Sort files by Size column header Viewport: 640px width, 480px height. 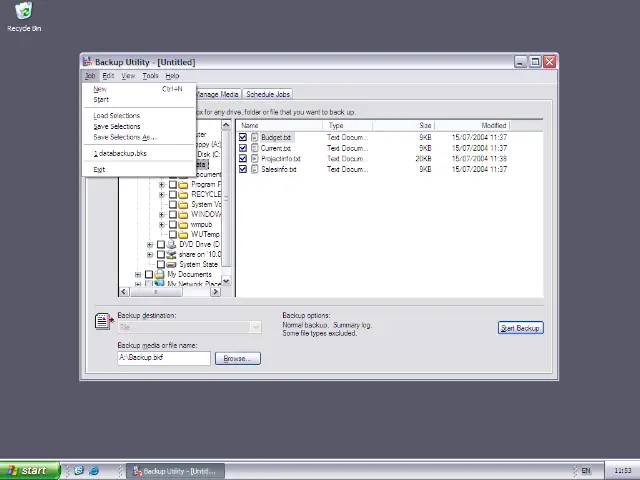point(403,125)
